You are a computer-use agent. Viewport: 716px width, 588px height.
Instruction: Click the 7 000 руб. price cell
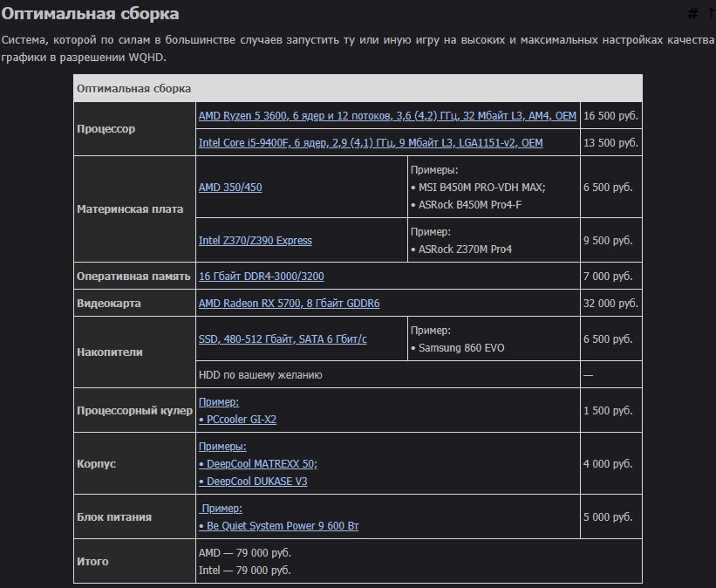pos(611,276)
